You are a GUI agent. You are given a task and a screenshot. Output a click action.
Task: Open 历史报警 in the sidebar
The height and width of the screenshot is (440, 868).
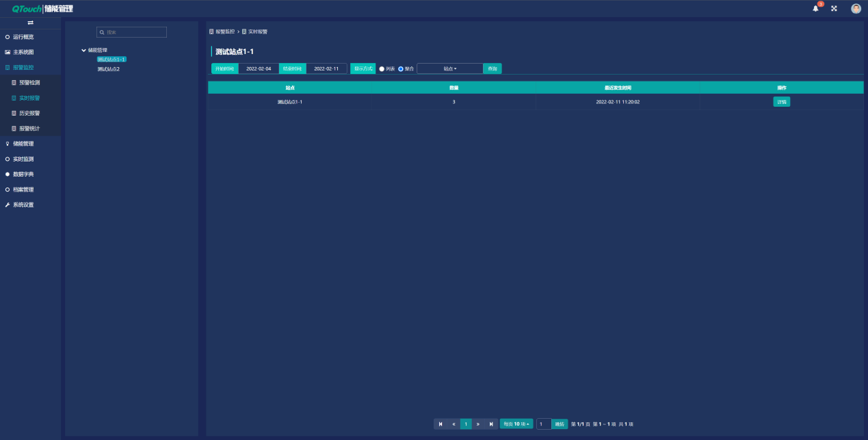[29, 113]
